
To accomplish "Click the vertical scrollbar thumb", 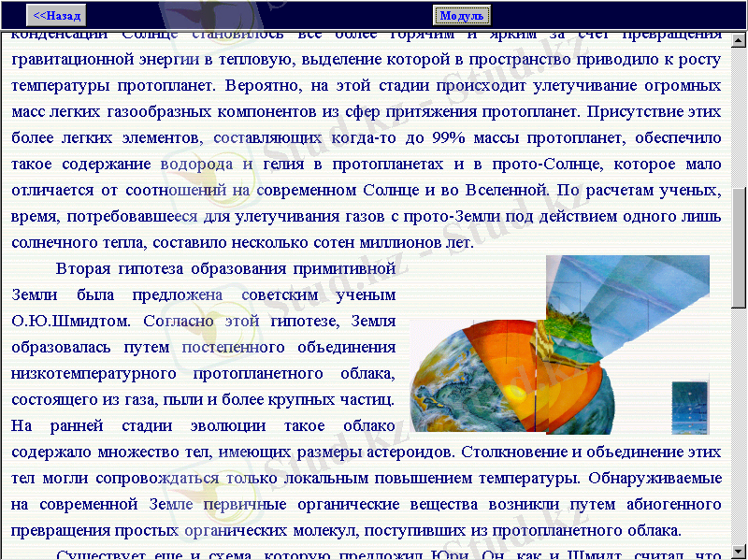I will tap(739, 248).
